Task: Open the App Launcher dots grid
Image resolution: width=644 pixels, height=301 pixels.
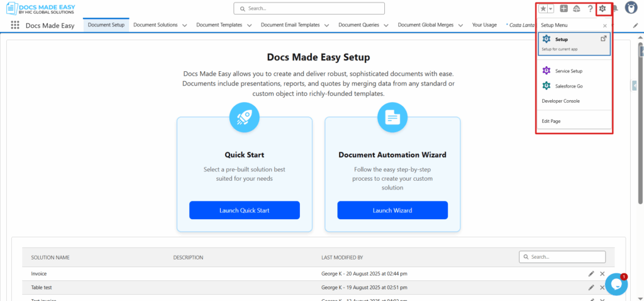Action: click(15, 25)
